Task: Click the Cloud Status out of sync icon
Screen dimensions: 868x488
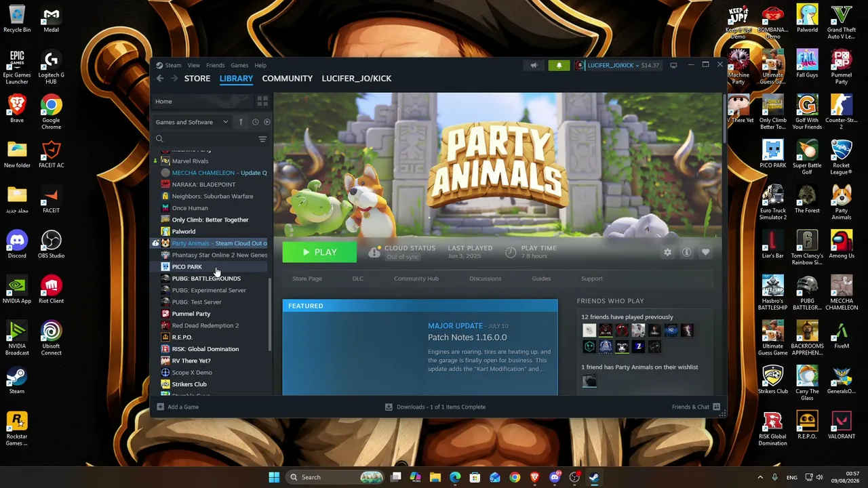Action: [x=374, y=252]
